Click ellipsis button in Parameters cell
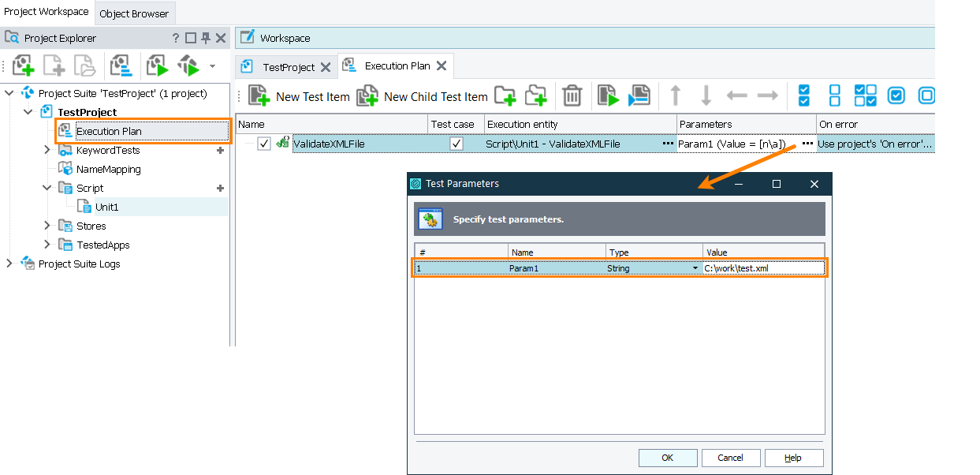Viewport: 980px width, 475px height. (807, 144)
